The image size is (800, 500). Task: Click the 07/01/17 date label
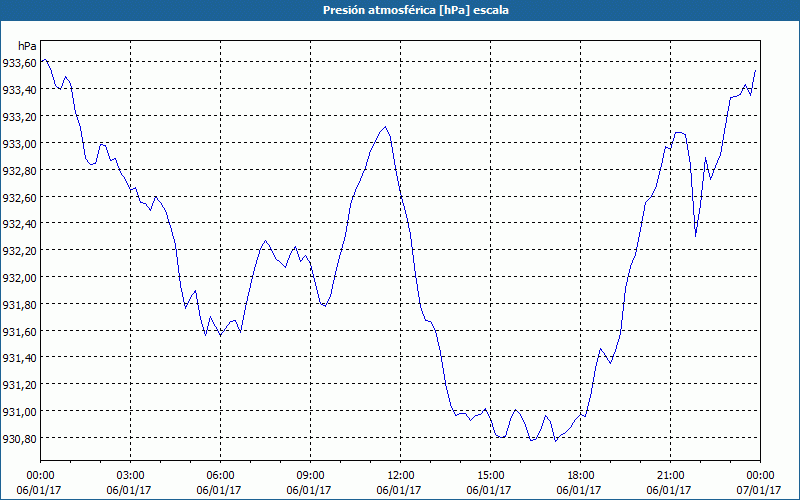tap(759, 490)
